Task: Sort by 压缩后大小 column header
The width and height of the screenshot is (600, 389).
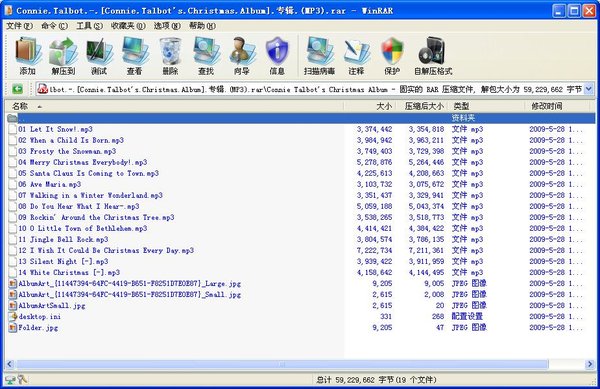Action: pyautogui.click(x=422, y=106)
